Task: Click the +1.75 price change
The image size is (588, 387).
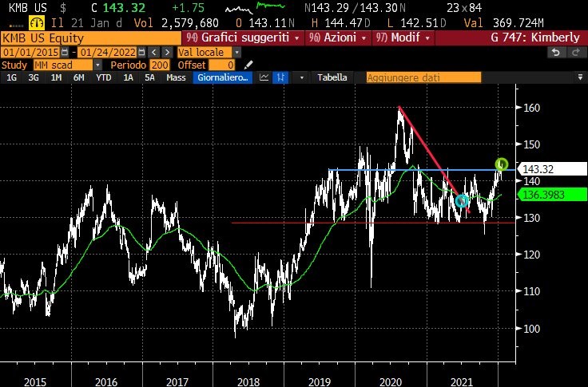Action: 188,7
